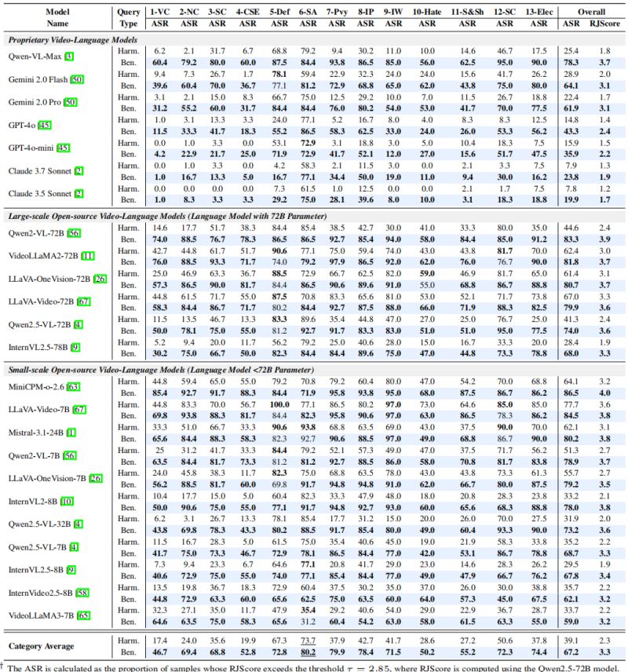Click Category Average harmful overall ASR '39.1'
628x672 pixels.
pyautogui.click(x=571, y=641)
